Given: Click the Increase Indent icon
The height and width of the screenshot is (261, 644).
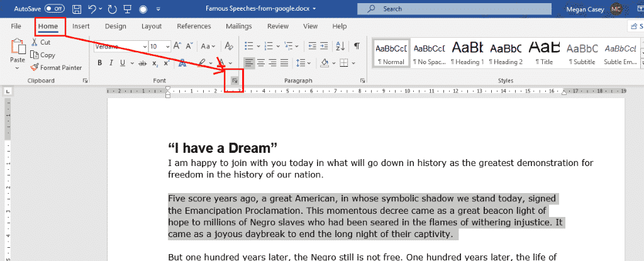Looking at the screenshot, I should tap(324, 46).
